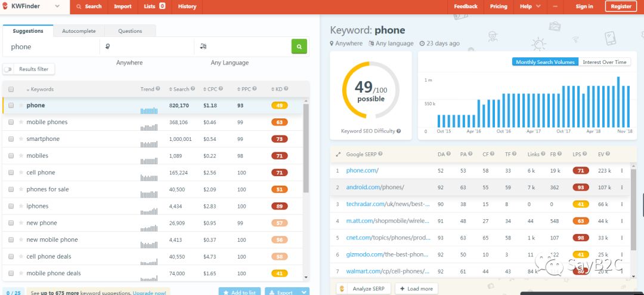Viewport: 644px width, 295px height.
Task: Open the more menu dash in top bar
Action: 555,6
